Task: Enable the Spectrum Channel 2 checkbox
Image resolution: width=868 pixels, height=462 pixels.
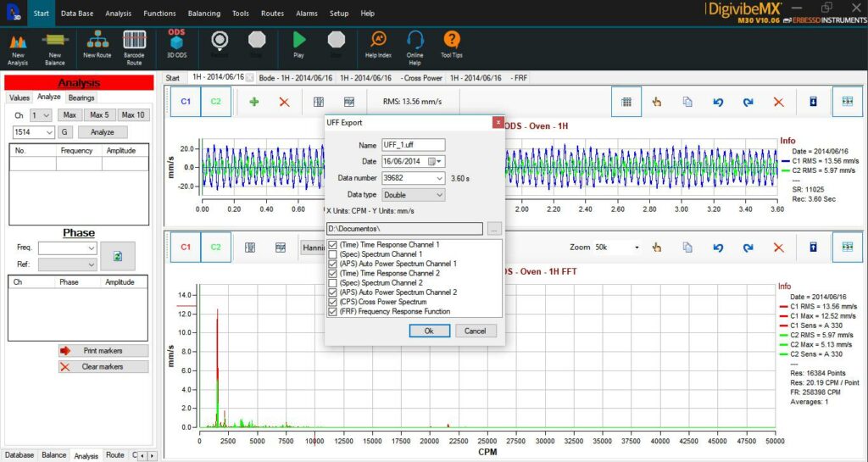Action: pos(332,283)
